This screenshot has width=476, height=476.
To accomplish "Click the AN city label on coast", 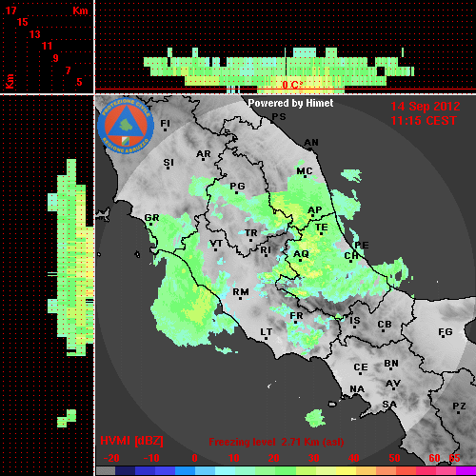I will (311, 143).
